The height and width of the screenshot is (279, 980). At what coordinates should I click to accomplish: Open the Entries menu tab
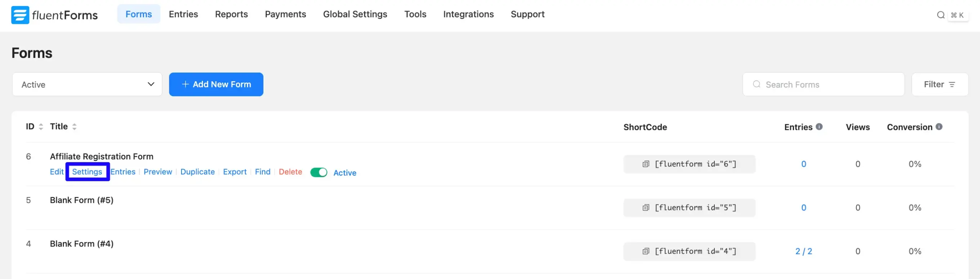(x=183, y=14)
